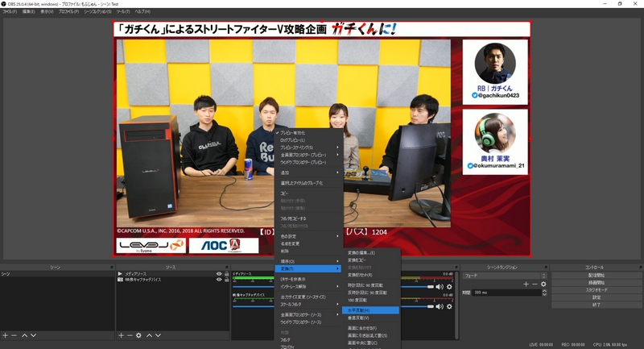Open source properties gear in Sources panel

[138, 335]
